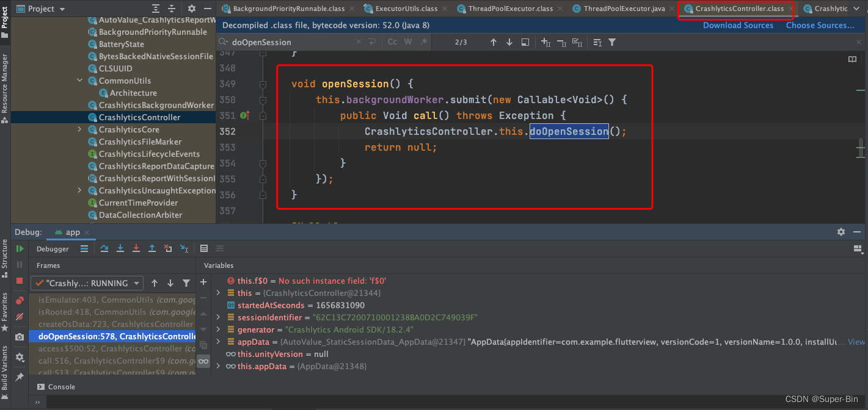
Task: Expand generator variable
Action: coord(219,329)
